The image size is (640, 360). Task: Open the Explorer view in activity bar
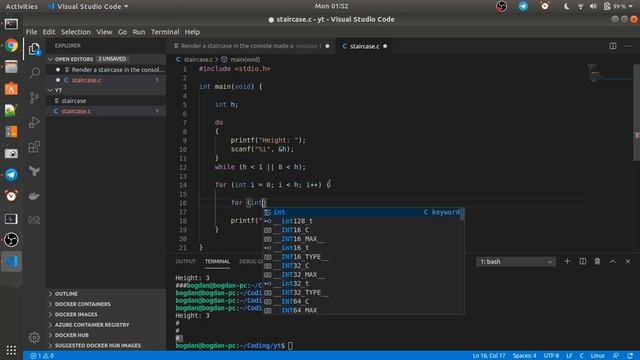[x=34, y=49]
